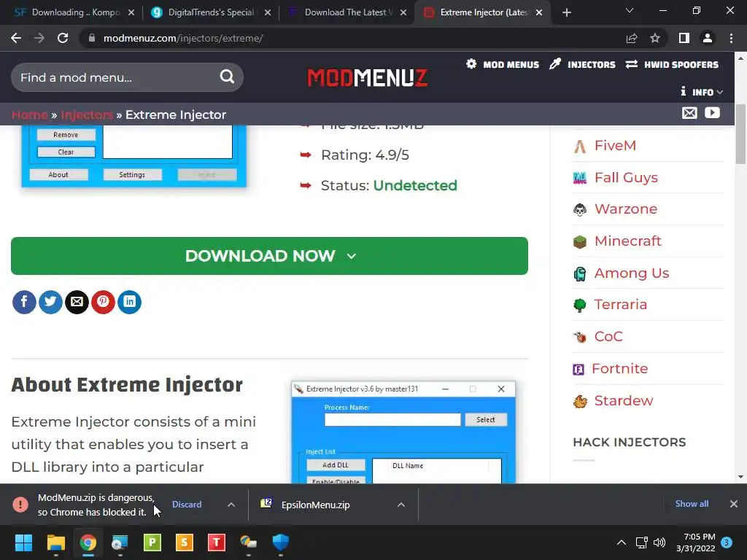
Task: Open the Minecraft sidebar link
Action: (x=628, y=241)
